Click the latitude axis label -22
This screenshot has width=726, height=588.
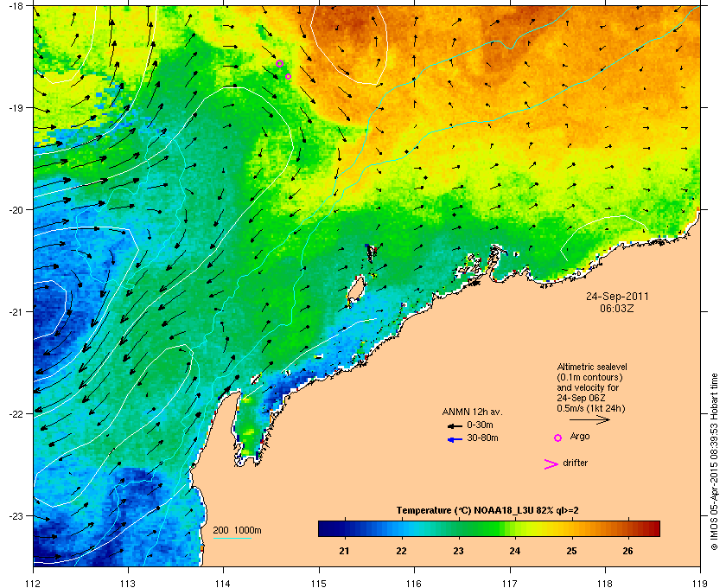point(16,414)
